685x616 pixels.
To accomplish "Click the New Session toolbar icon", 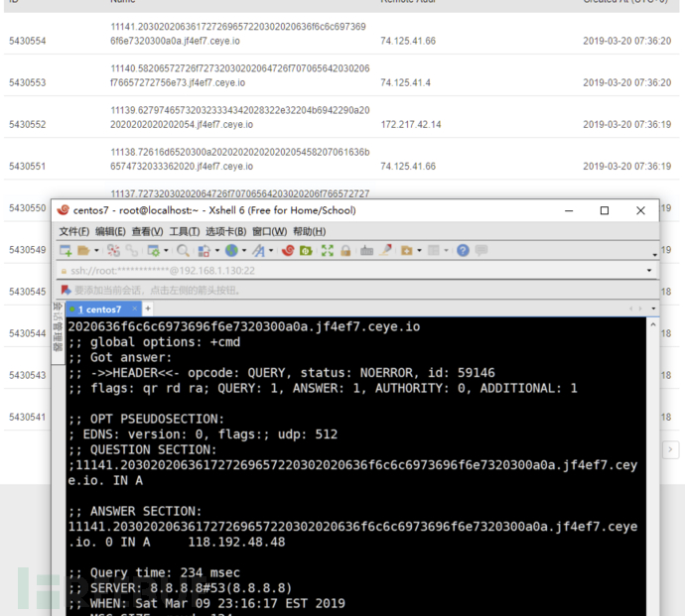I will pos(66,251).
